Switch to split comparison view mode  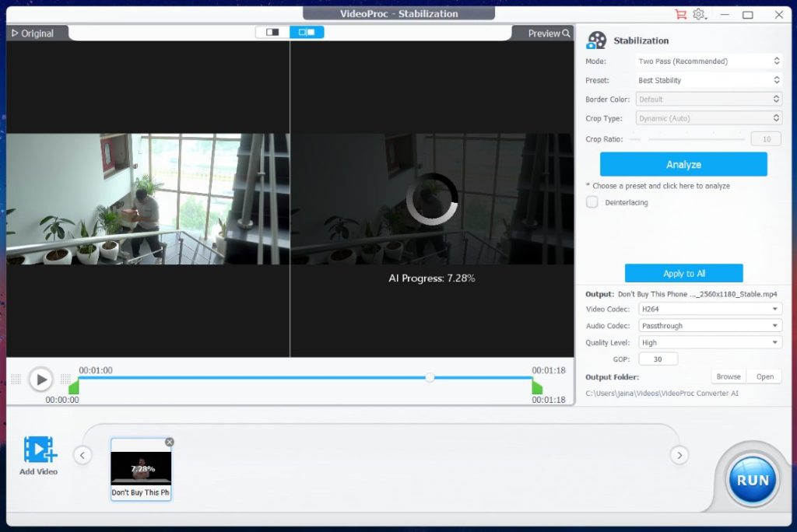307,33
